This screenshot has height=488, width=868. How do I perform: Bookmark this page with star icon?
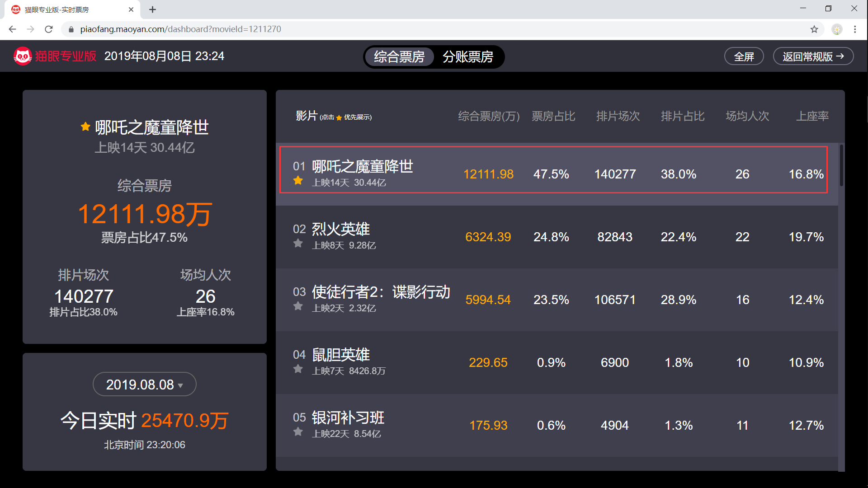(x=814, y=29)
